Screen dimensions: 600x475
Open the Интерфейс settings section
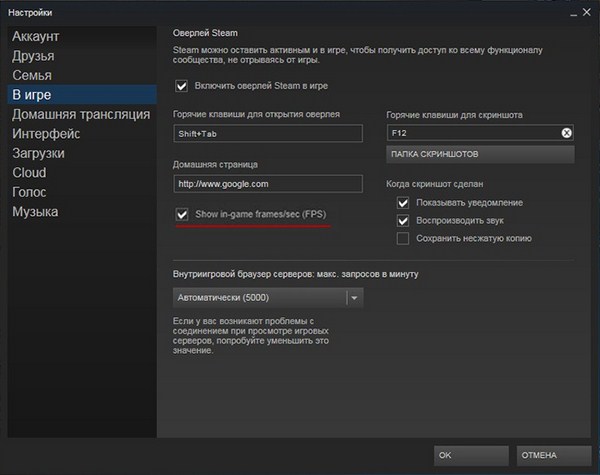[82, 134]
